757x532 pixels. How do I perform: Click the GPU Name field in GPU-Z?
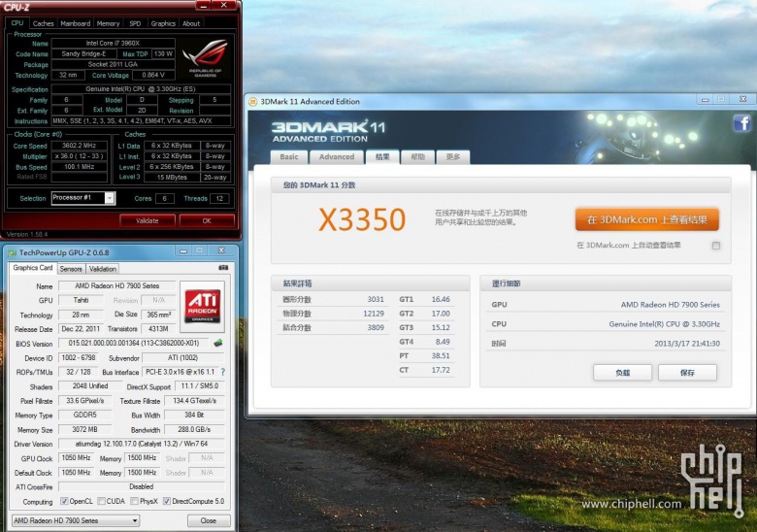(116, 285)
